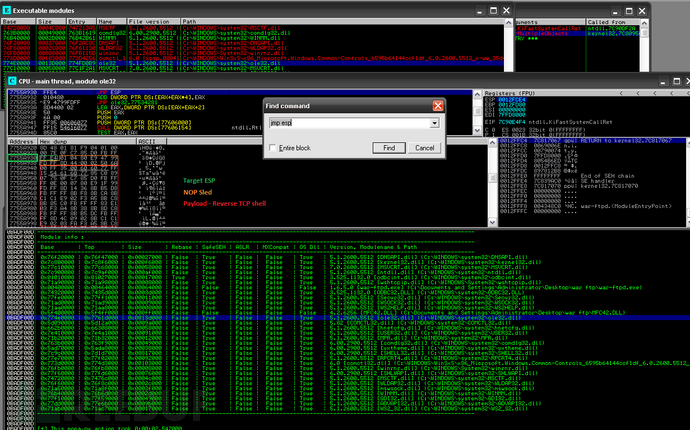Image resolution: width=690 pixels, height=430 pixels.
Task: Enable the Entire block checkbox
Action: click(273, 147)
